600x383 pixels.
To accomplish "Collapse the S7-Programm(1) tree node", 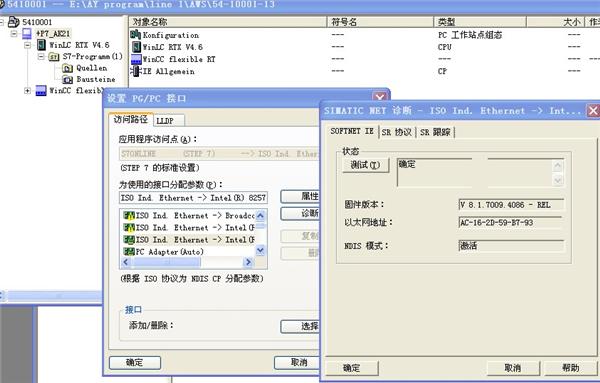I will point(41,57).
